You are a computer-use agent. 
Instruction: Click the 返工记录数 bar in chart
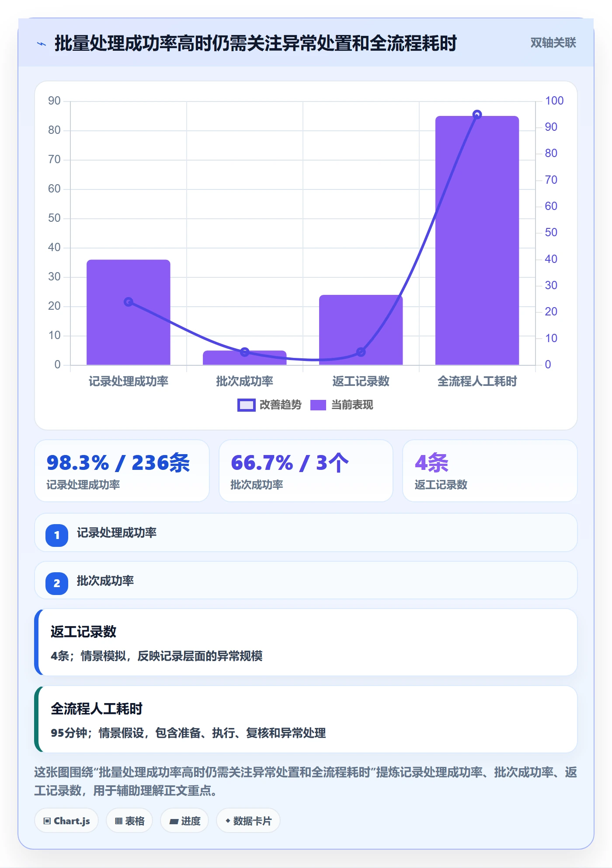coord(361,330)
